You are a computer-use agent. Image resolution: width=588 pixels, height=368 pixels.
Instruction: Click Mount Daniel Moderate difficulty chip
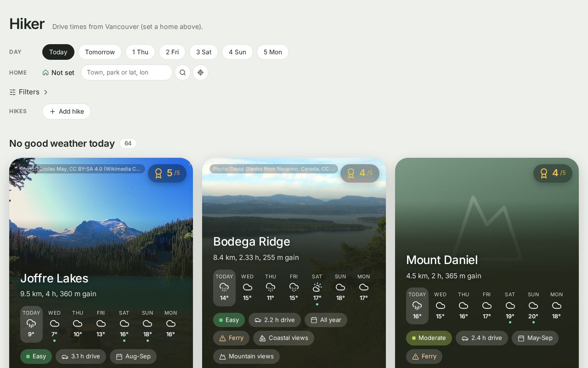[x=429, y=338]
